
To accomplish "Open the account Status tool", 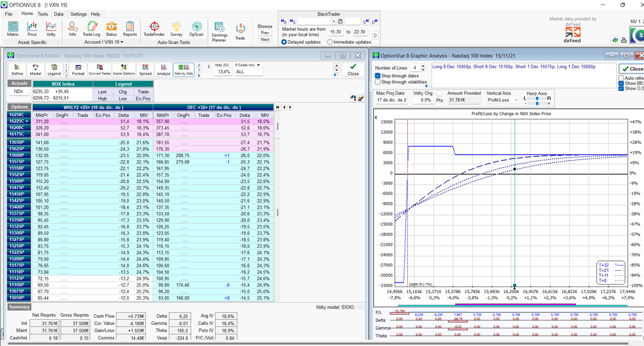I will click(111, 29).
